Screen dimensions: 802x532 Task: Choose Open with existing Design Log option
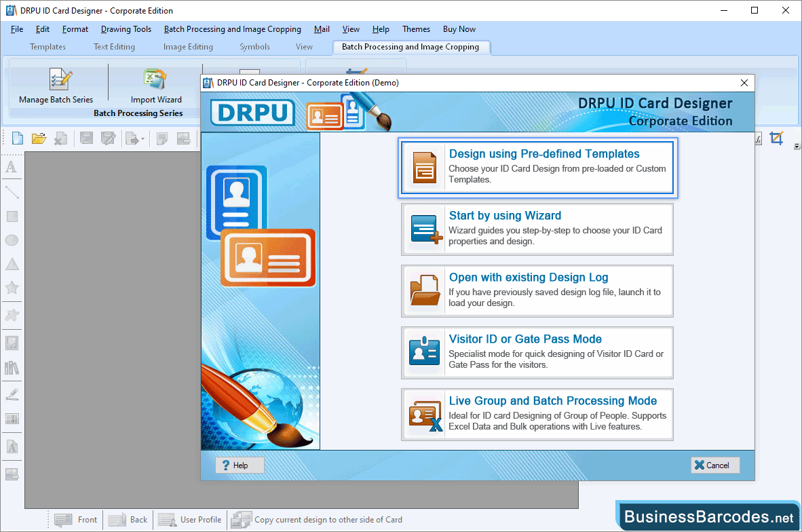coord(537,291)
